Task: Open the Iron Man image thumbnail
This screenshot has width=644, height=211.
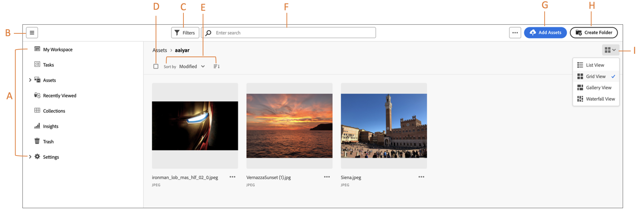Action: coord(195,126)
